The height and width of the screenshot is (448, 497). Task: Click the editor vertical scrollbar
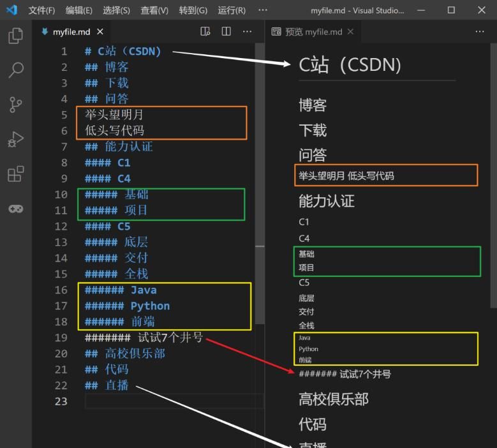point(260,184)
